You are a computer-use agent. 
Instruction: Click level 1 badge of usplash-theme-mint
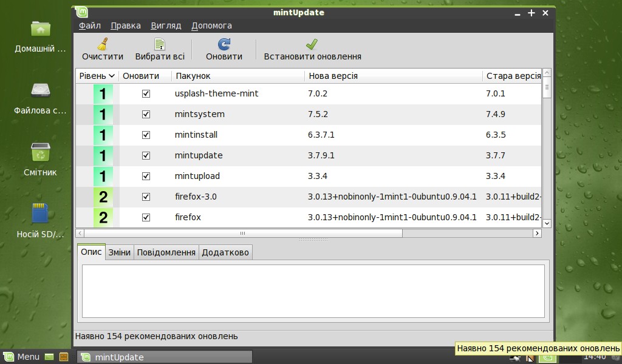pyautogui.click(x=103, y=94)
